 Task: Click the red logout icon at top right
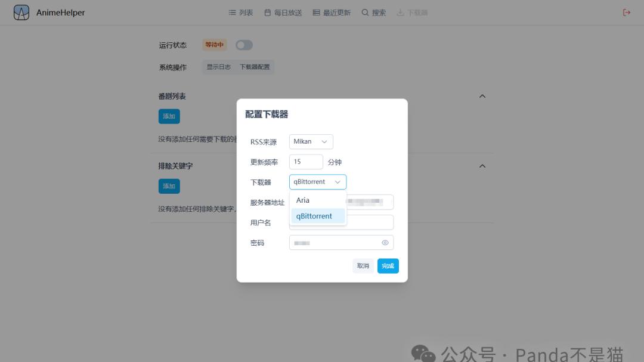tap(626, 11)
